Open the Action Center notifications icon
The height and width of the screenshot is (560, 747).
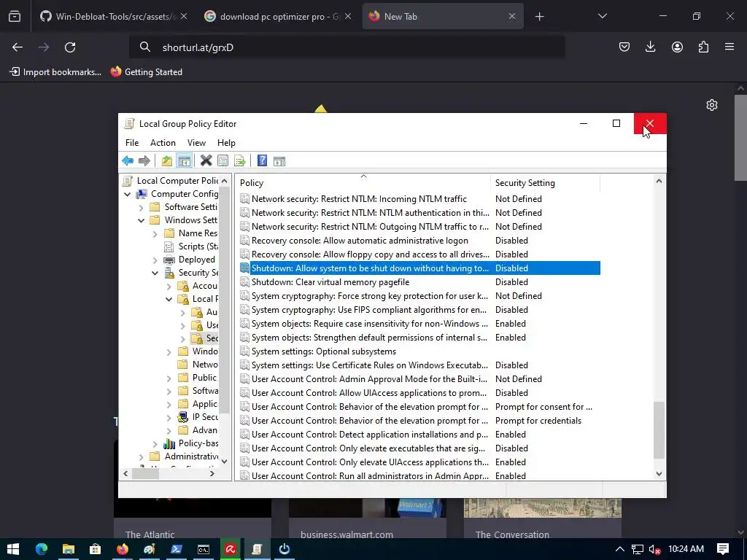click(723, 549)
